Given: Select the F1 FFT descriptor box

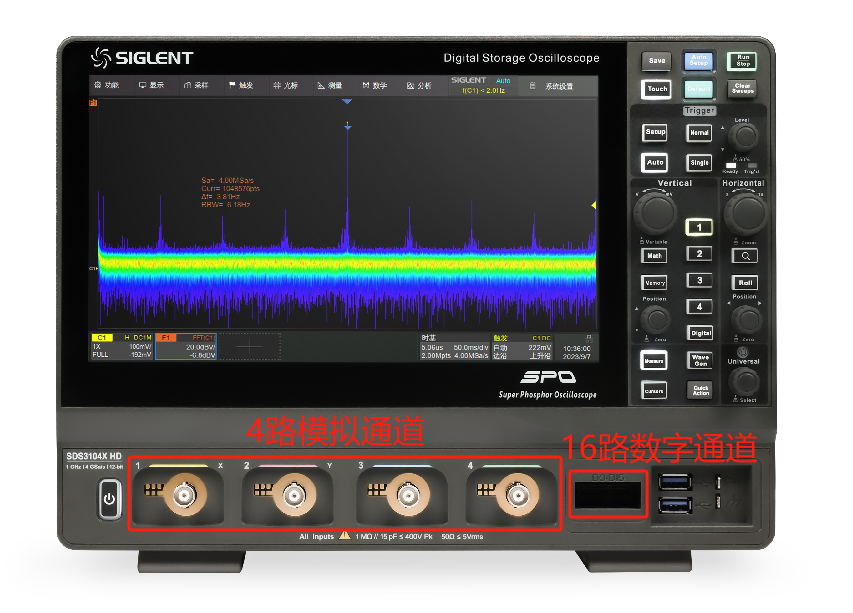Looking at the screenshot, I should (186, 346).
